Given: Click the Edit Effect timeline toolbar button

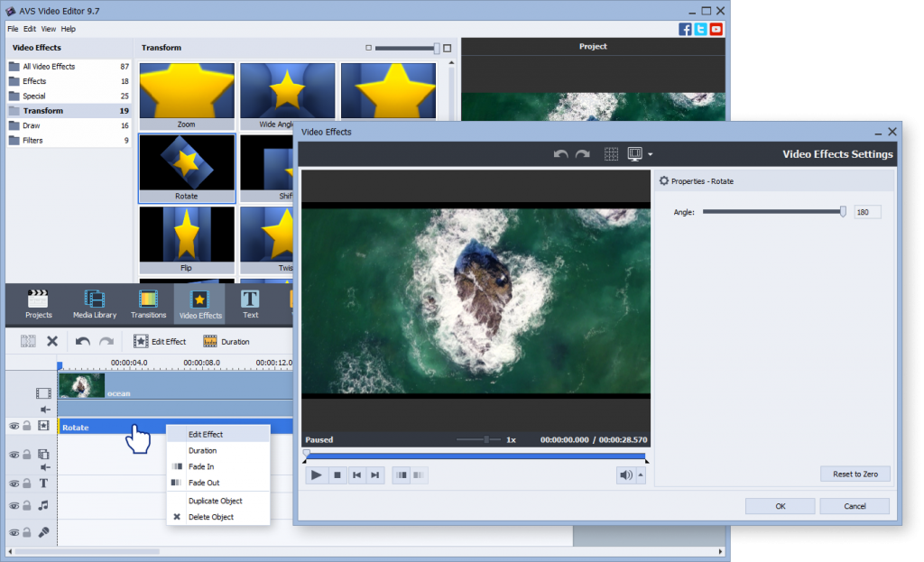Looking at the screenshot, I should click(x=161, y=342).
